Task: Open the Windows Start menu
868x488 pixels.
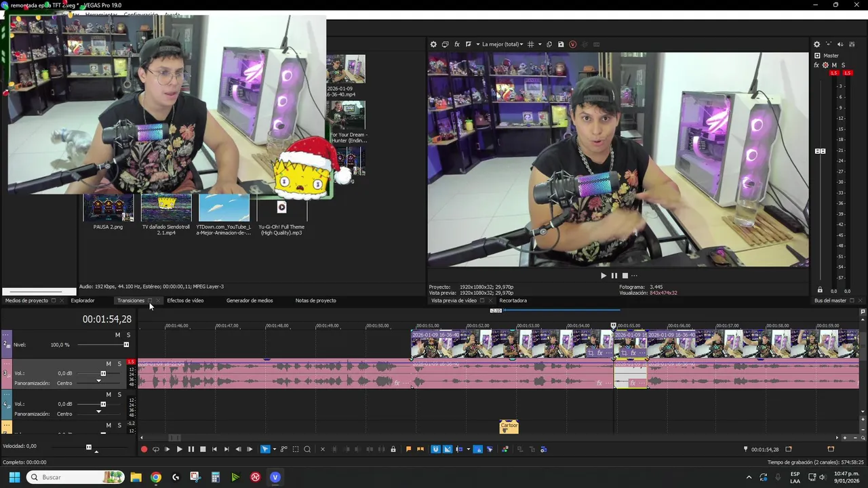Action: coord(14,477)
